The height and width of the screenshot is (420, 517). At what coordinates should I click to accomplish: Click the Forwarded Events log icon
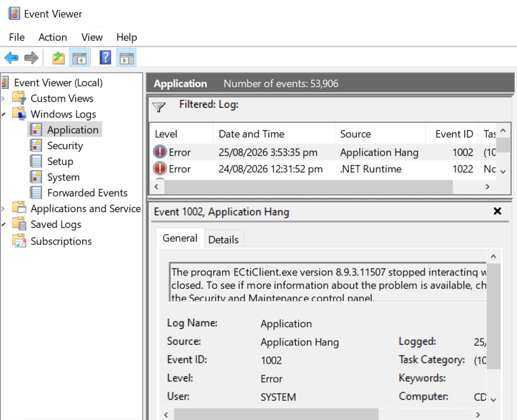point(36,193)
